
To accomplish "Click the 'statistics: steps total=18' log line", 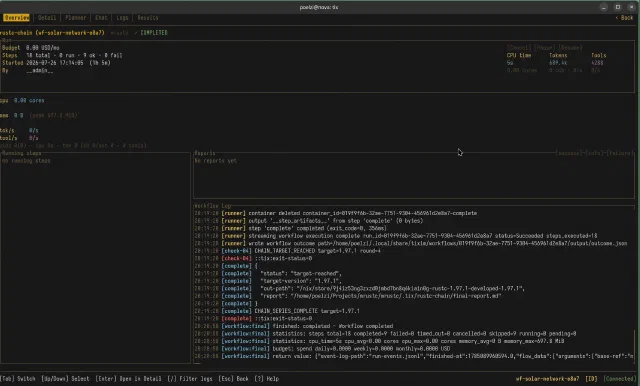I will pyautogui.click(x=385, y=334).
